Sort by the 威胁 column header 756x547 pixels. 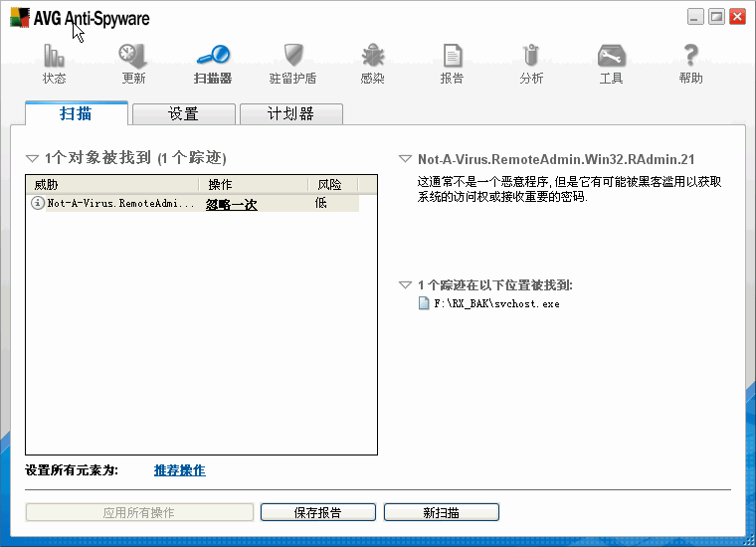112,185
